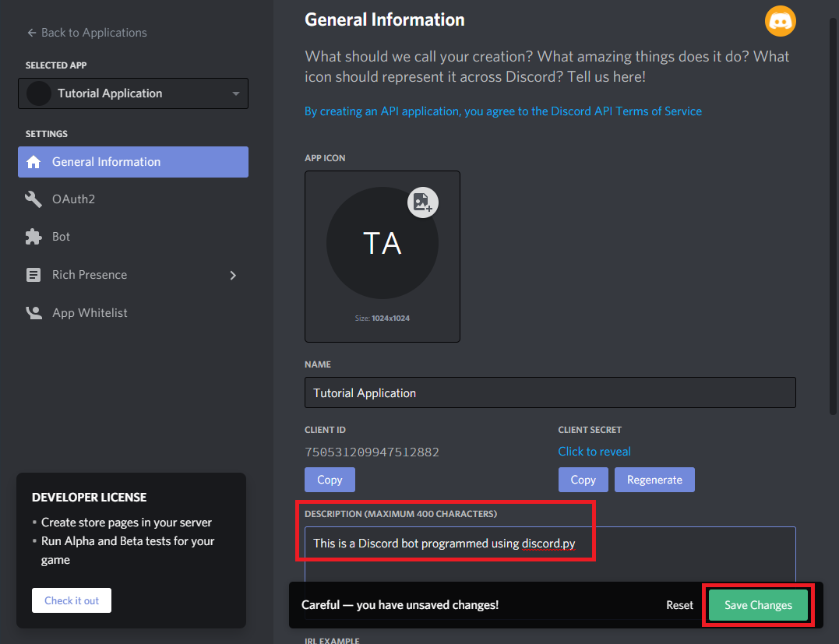839x644 pixels.
Task: Click the 'Size: 1024x1024' caption
Action: (x=382, y=318)
